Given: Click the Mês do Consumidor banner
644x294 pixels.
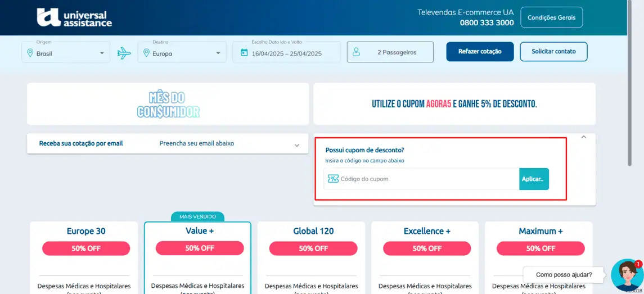Looking at the screenshot, I should (x=168, y=104).
